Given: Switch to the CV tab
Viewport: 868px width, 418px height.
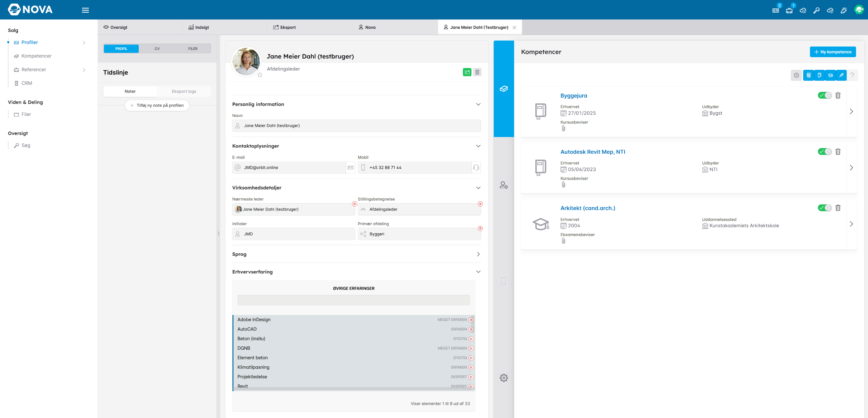Looking at the screenshot, I should [x=157, y=49].
